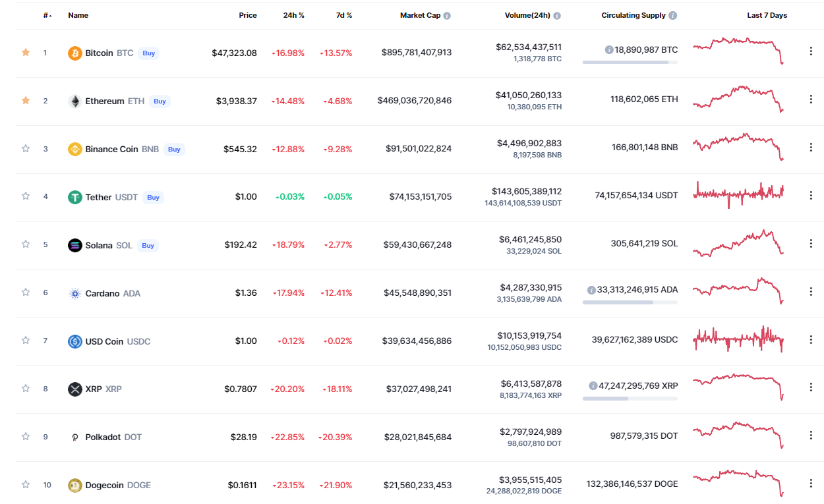Screen dimensions: 824x504
Task: Star Dogecoin with the star icon
Action: 26,484
